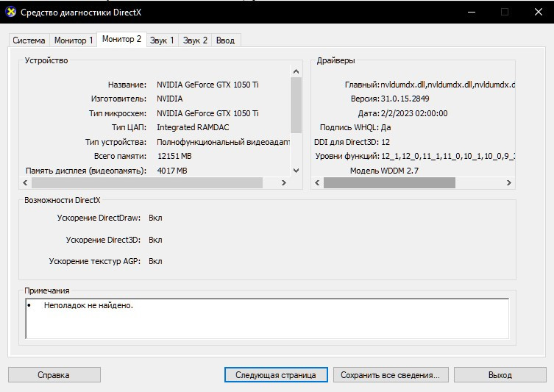Click left arrow of Драйверы horizontal scrollbar

click(318, 183)
